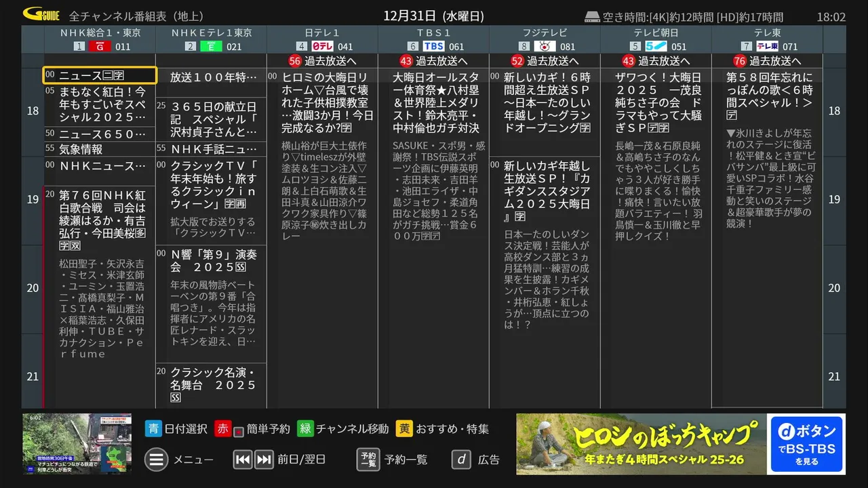The image size is (868, 488).
Task: Select the 日テレ1 channel header
Action: [x=322, y=40]
